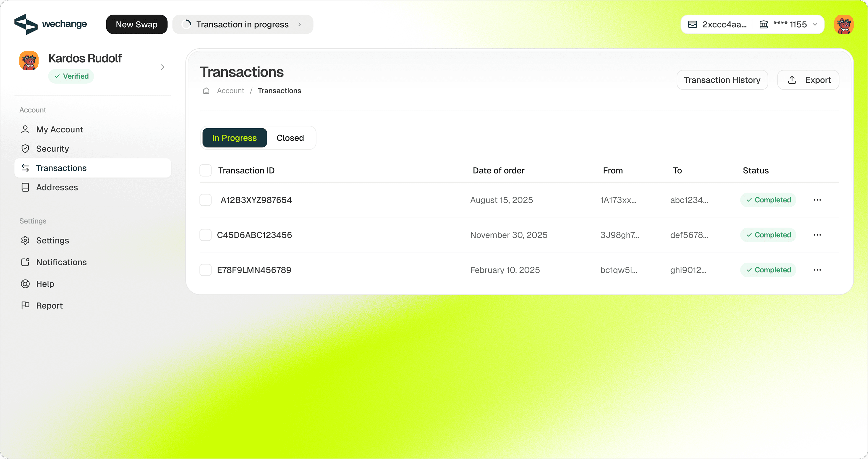The height and width of the screenshot is (459, 868).
Task: Open My Account in sidebar
Action: tap(60, 129)
